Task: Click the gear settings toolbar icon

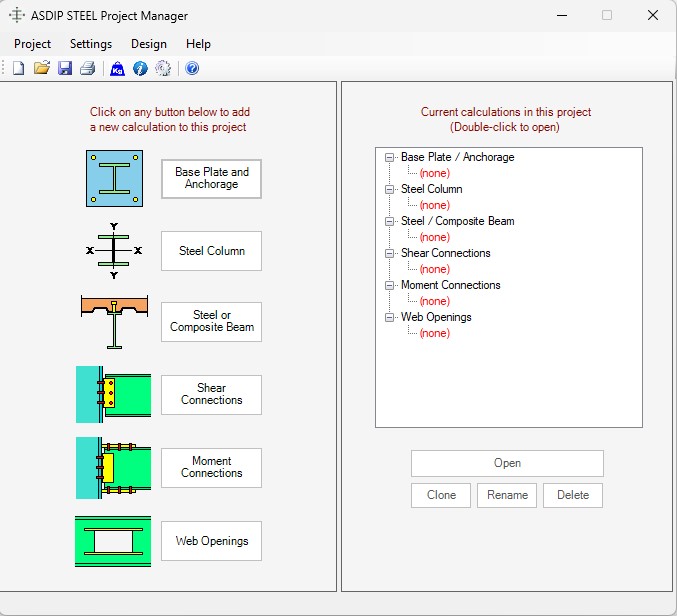Action: coord(163,68)
